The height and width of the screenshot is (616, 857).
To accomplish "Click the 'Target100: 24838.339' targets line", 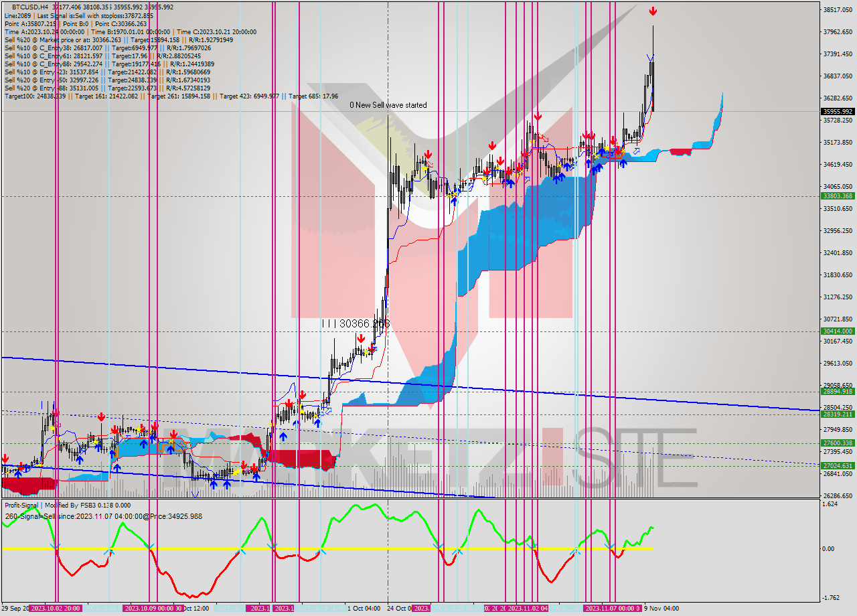I will tap(171, 96).
